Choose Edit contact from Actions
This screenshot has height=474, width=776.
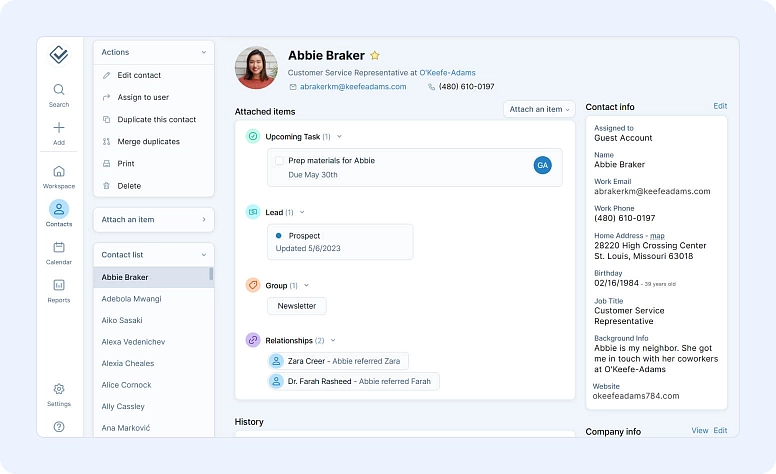(x=139, y=75)
